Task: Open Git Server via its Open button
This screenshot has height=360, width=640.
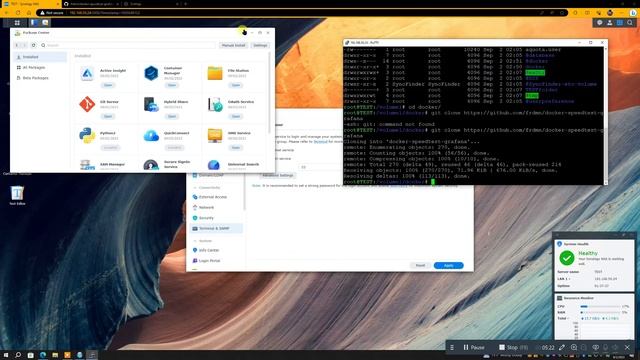Action: (108, 116)
